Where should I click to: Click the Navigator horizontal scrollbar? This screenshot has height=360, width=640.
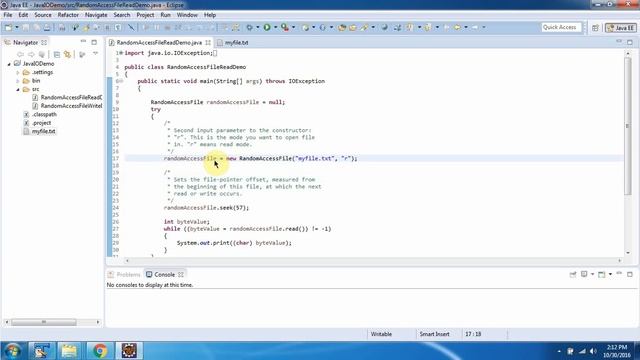[x=44, y=322]
